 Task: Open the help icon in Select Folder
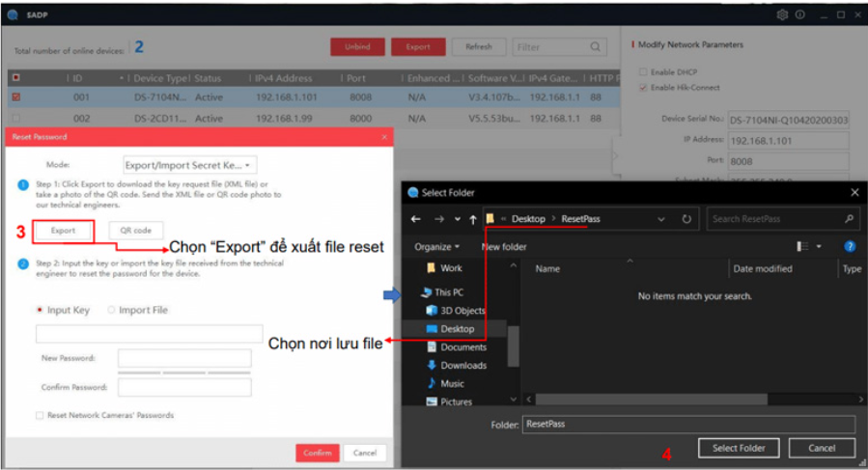click(x=850, y=247)
